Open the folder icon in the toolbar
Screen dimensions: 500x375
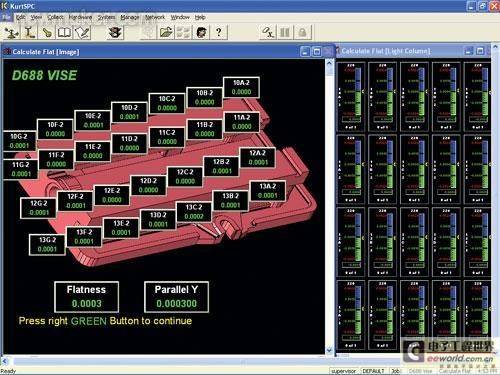click(x=166, y=32)
